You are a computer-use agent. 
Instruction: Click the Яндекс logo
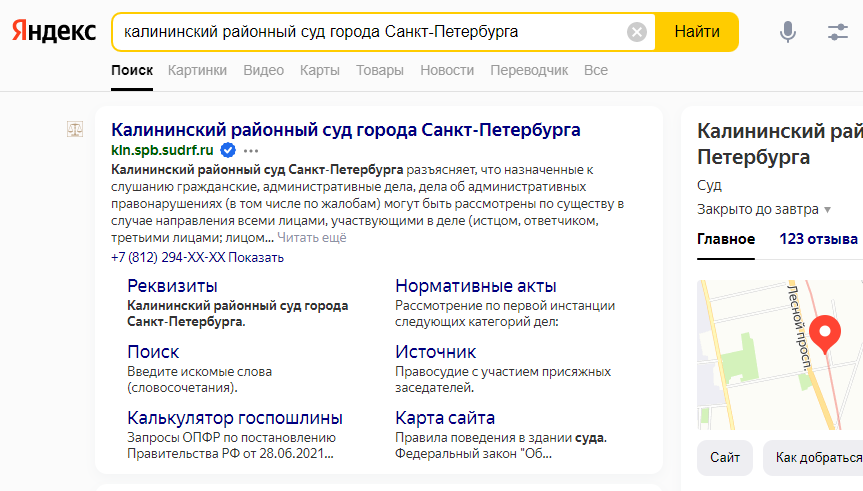tap(54, 31)
